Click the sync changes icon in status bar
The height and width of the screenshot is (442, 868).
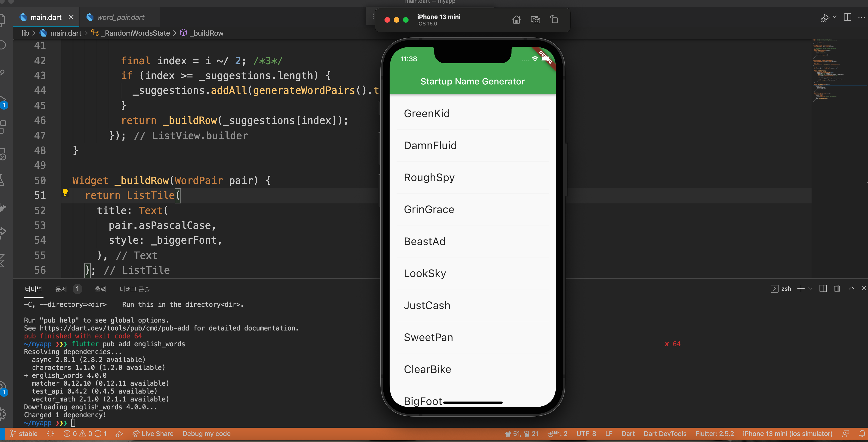[50, 434]
